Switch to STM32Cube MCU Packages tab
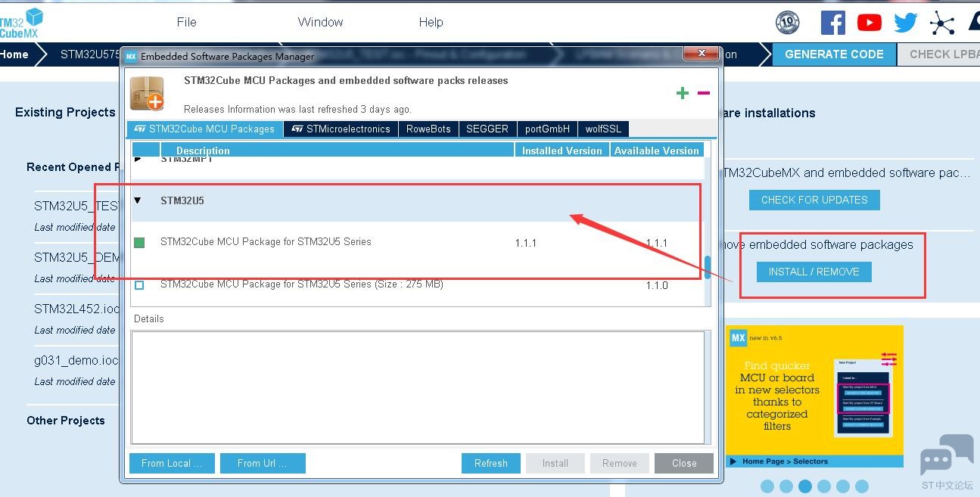 click(204, 129)
